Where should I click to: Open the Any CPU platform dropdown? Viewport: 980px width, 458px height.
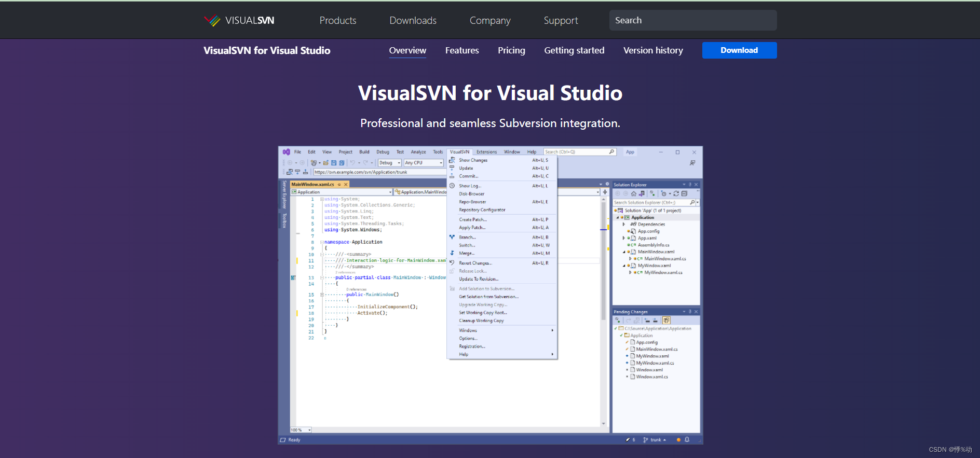pyautogui.click(x=424, y=163)
